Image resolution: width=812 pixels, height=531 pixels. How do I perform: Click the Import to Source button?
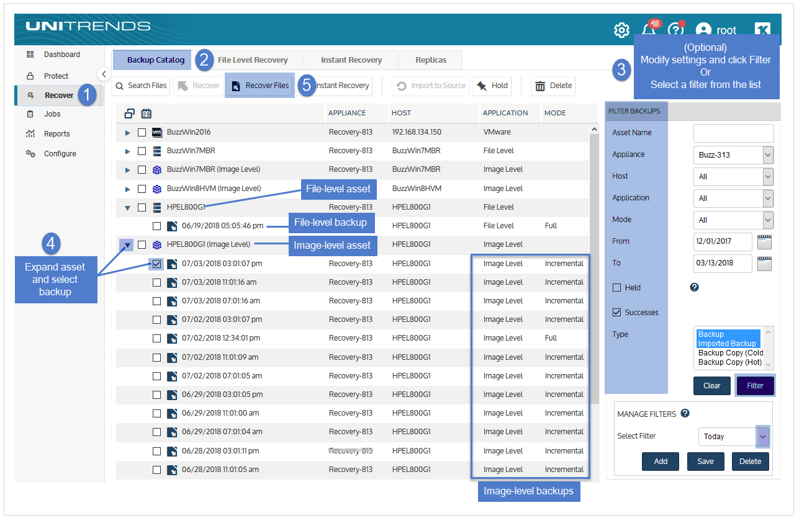coord(431,86)
